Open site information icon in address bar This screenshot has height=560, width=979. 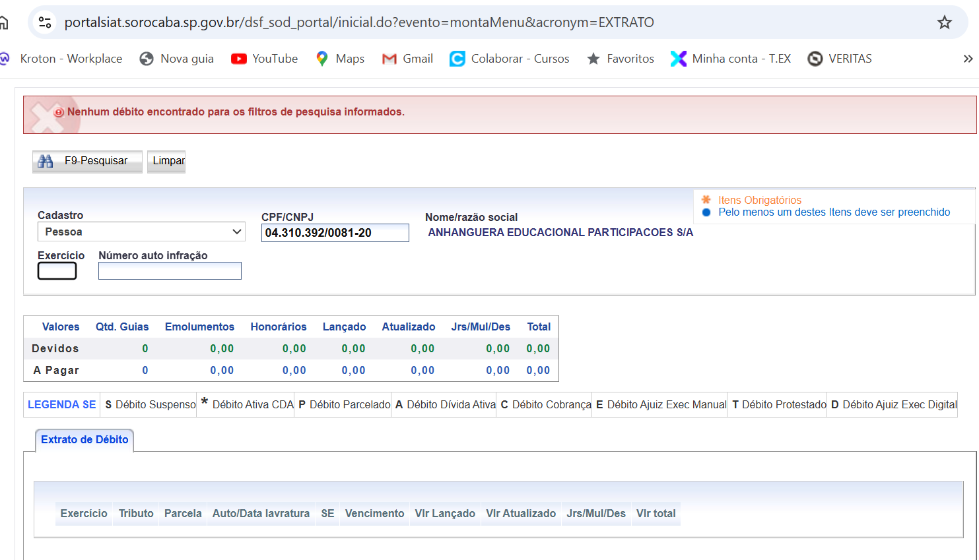coord(45,22)
